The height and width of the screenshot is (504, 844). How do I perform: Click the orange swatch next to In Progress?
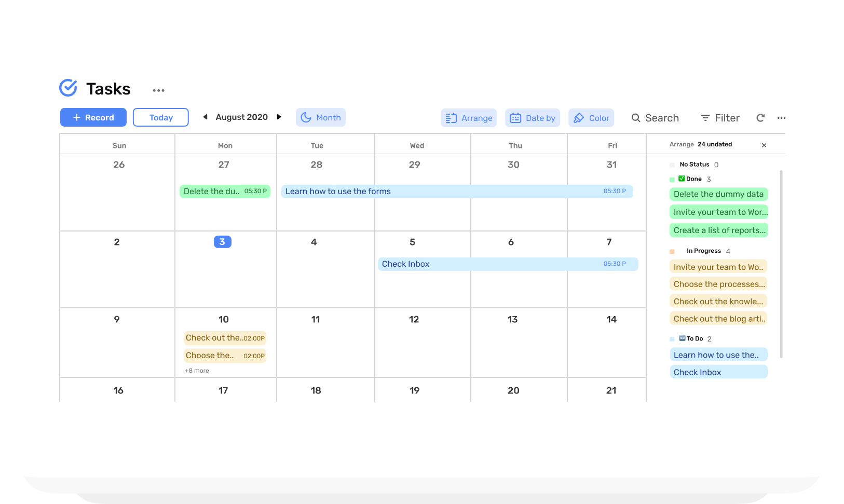(671, 251)
